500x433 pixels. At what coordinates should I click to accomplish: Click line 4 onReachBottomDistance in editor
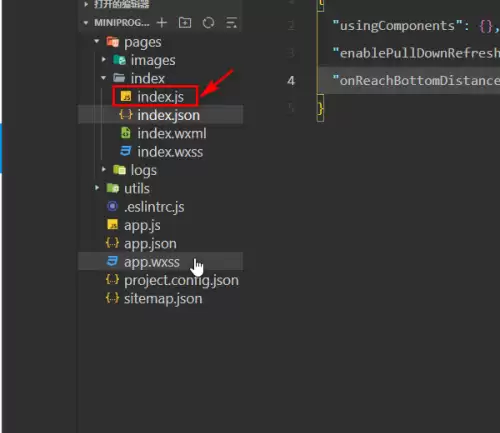[x=409, y=80]
